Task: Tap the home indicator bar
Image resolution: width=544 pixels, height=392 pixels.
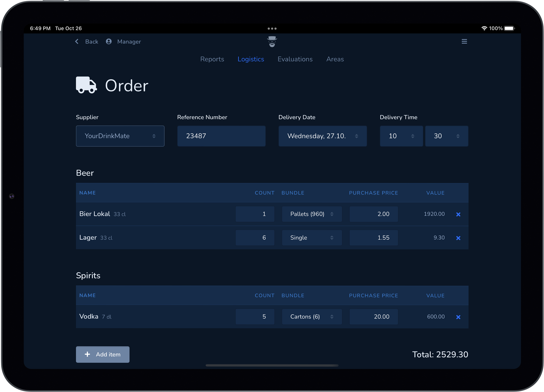Action: tap(272, 365)
